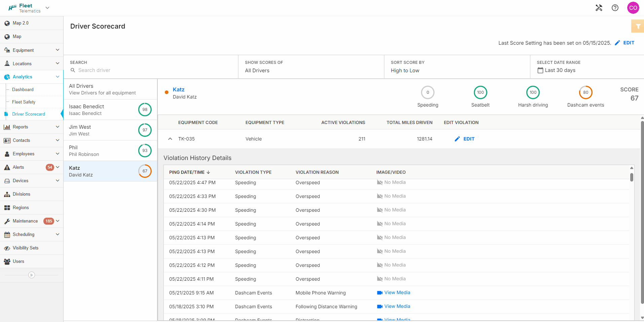Image resolution: width=644 pixels, height=322 pixels.
Task: Select All Drivers list entry
Action: click(x=110, y=89)
